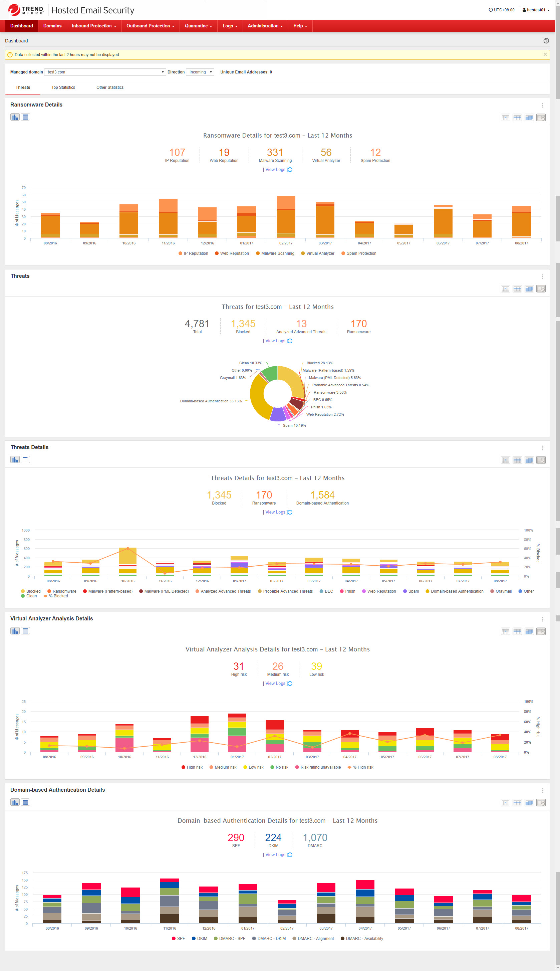Toggle IP Reputation series in ransomware legend

coord(193,253)
